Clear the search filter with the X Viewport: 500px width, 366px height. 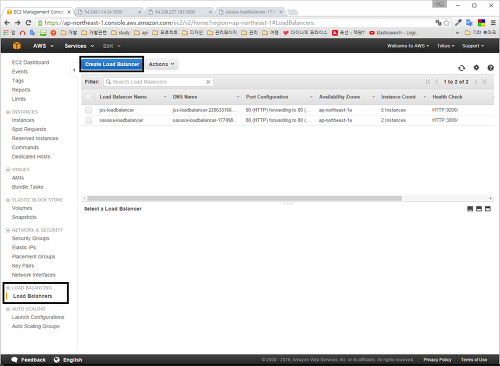208,82
